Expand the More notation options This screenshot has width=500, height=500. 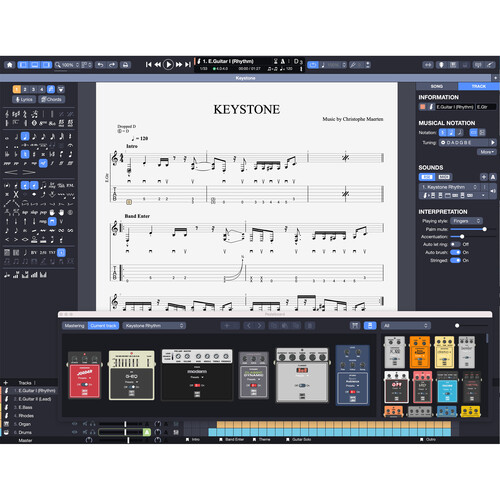(487, 152)
